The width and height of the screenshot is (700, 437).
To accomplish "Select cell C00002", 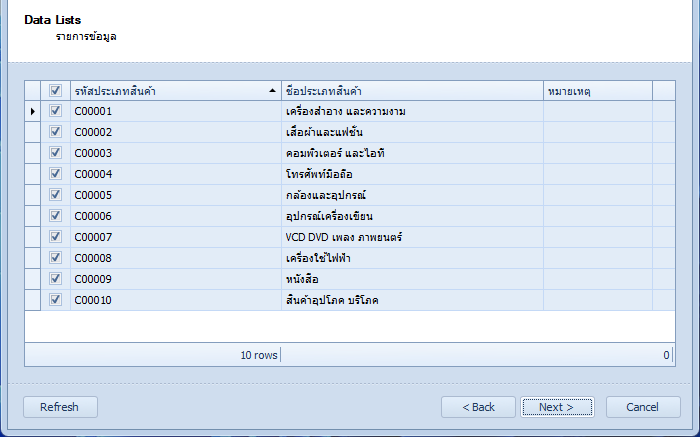I will click(x=176, y=132).
